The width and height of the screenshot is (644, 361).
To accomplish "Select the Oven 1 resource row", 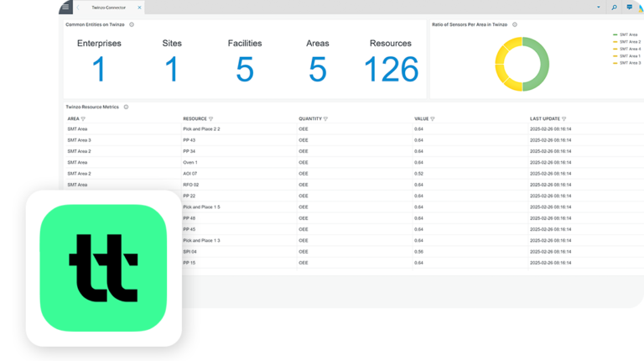I will [190, 162].
